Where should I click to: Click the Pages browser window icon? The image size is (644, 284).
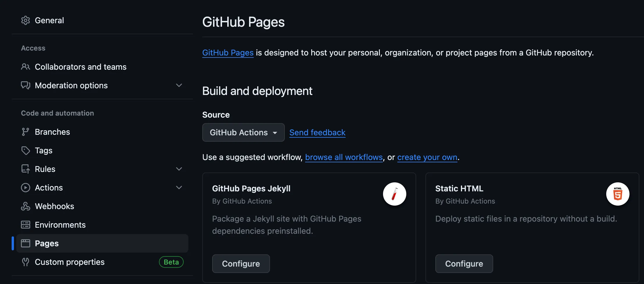pyautogui.click(x=26, y=243)
